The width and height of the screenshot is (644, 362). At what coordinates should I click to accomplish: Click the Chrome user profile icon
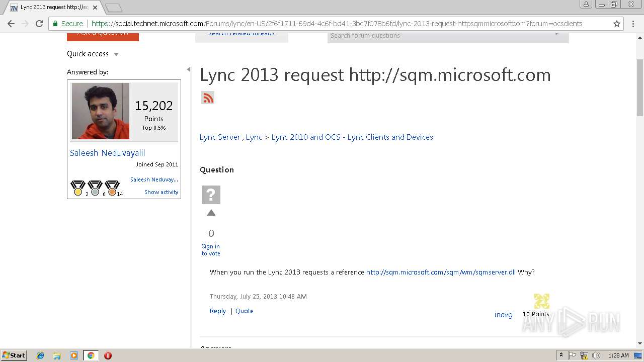pos(586,5)
